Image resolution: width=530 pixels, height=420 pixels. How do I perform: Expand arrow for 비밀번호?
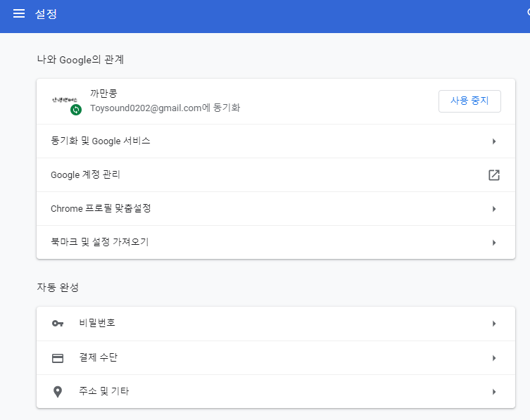494,324
